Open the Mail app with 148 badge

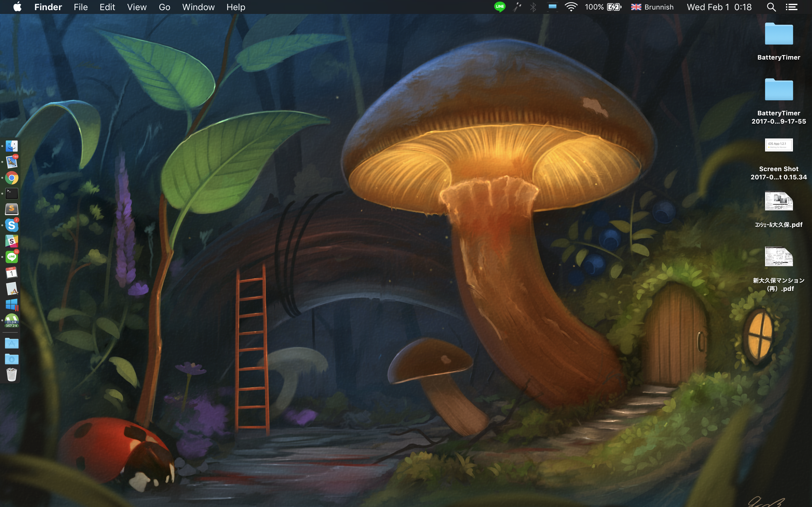click(x=12, y=162)
